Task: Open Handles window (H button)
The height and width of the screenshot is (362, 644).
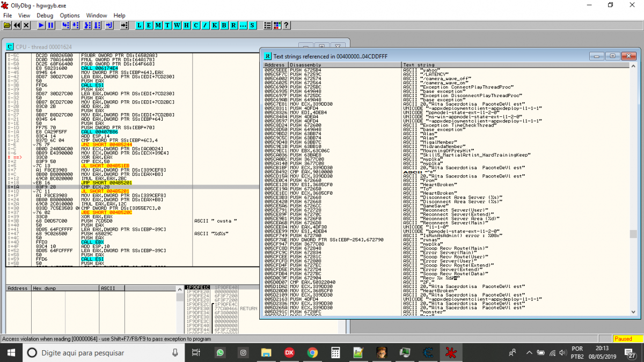Action: pyautogui.click(x=186, y=25)
